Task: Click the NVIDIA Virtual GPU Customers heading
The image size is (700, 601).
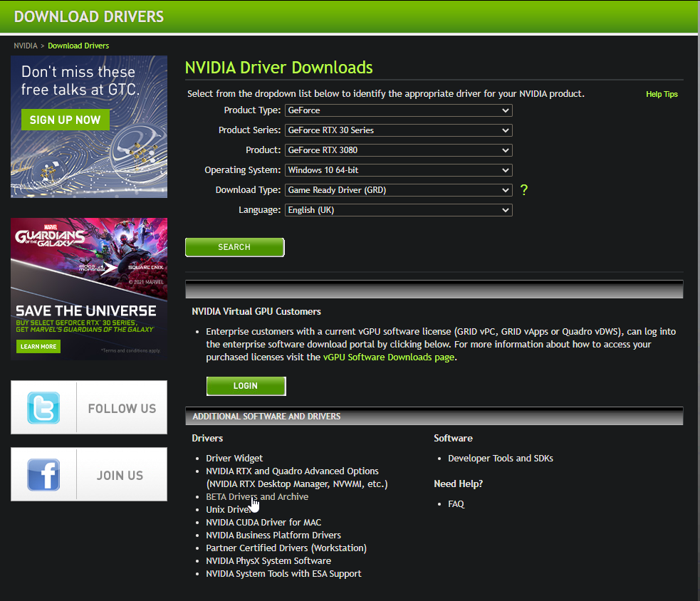Action: [x=256, y=312]
